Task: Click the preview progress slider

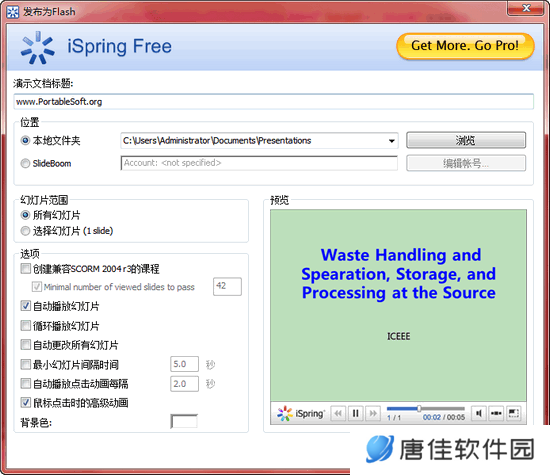Action: point(426,409)
